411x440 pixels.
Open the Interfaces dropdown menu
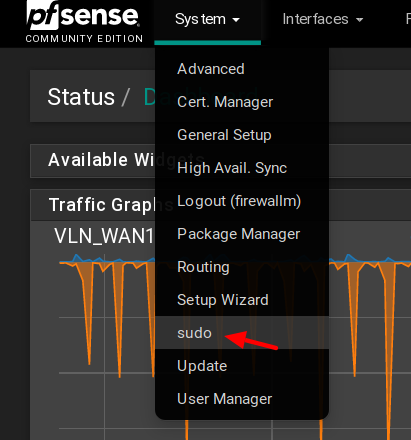[323, 19]
